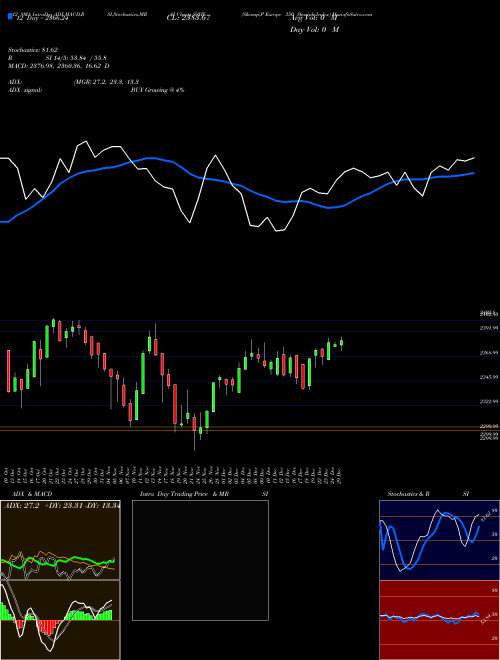Click the 'MACD: 2376.98, 2360.36, 16.62' line

point(59,66)
